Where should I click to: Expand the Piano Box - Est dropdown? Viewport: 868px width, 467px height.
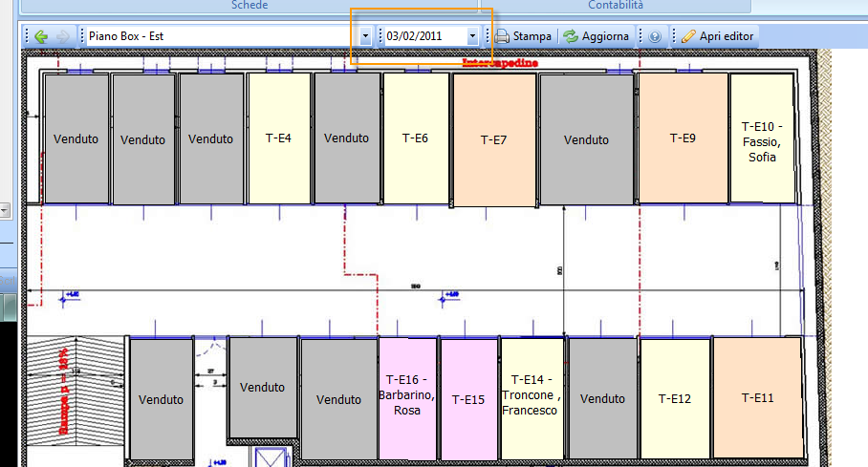tap(365, 36)
